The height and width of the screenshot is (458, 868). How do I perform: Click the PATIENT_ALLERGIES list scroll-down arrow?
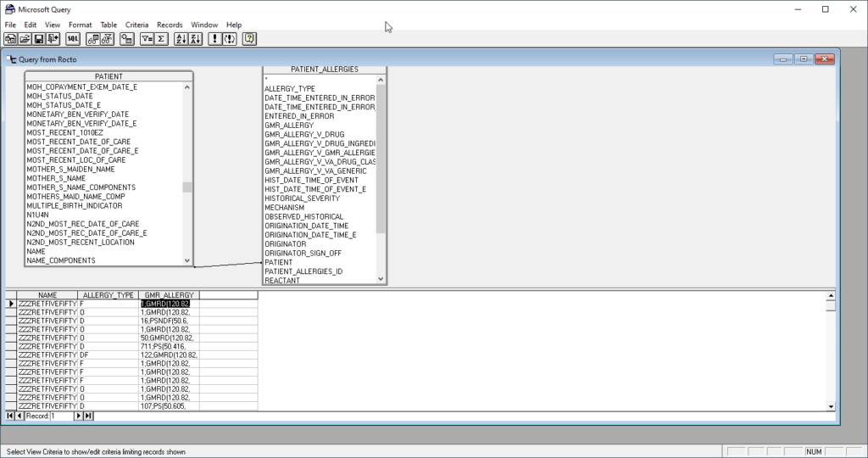pyautogui.click(x=381, y=279)
